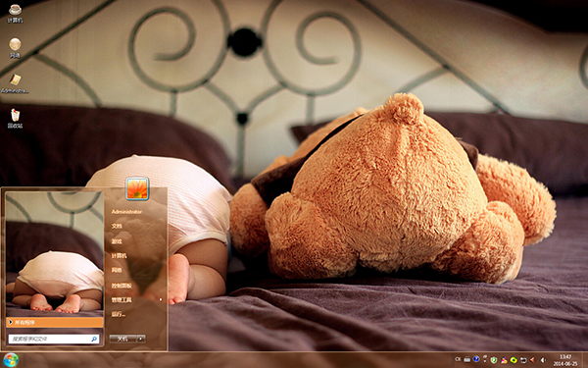Image resolution: width=588 pixels, height=368 pixels.
Task: Select 网络 in the Start menu list
Action: click(117, 271)
